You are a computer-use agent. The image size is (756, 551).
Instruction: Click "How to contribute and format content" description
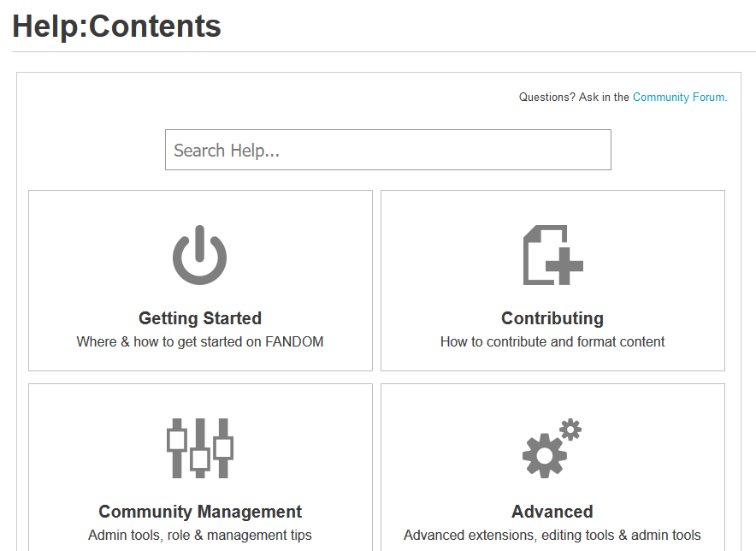[552, 341]
